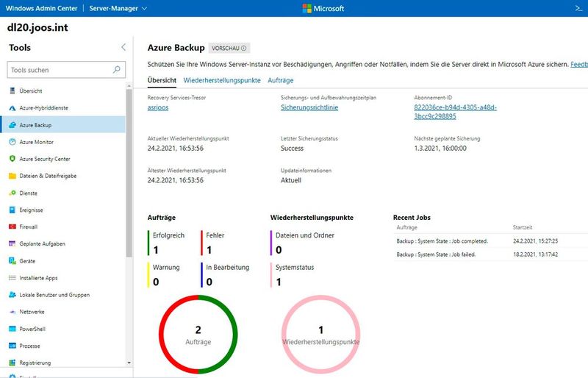Click the VORSCHAU info icon
The height and width of the screenshot is (378, 588).
(x=244, y=48)
